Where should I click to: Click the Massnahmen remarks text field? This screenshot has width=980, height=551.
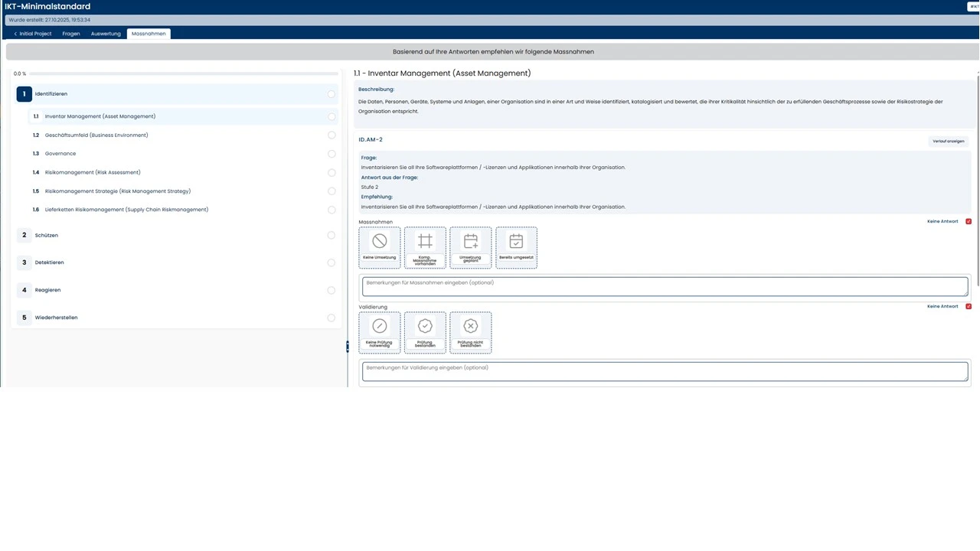tap(665, 286)
